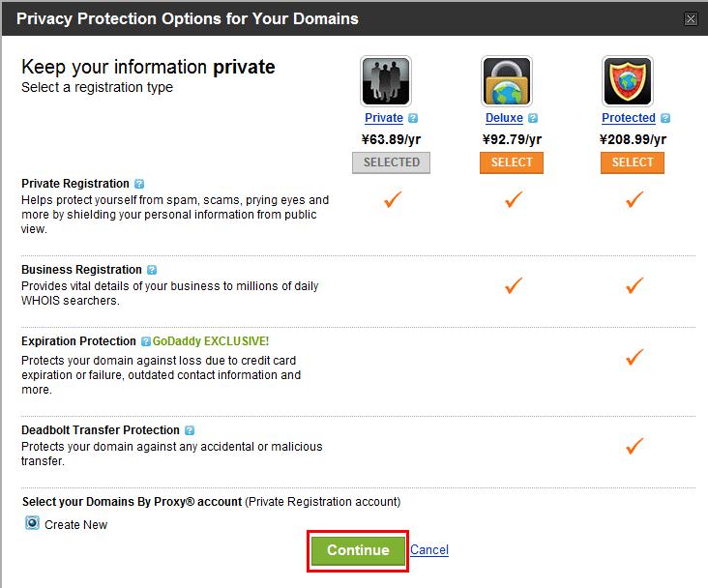Viewport: 708px width, 588px height.
Task: Open the Private plan link
Action: 384,118
